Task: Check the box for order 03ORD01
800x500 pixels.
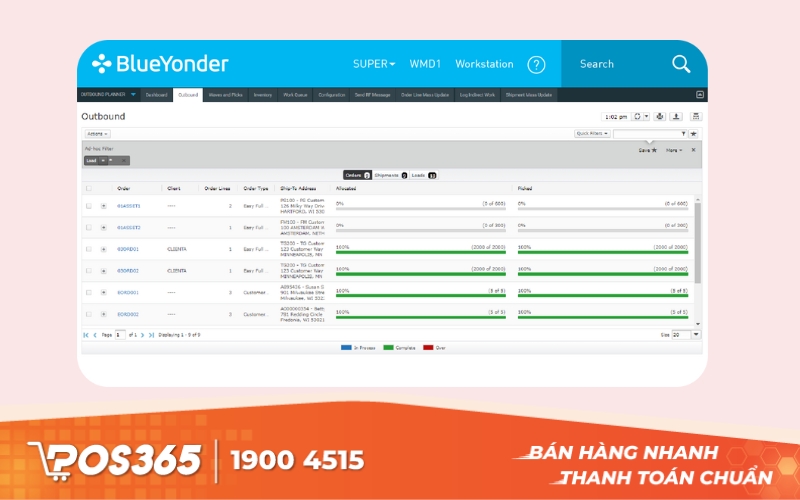Action: tap(89, 249)
